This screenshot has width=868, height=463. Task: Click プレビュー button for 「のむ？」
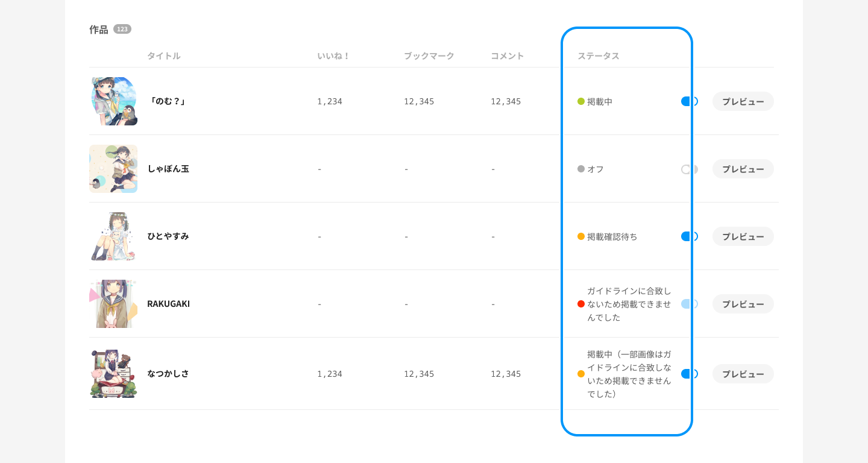pyautogui.click(x=743, y=101)
